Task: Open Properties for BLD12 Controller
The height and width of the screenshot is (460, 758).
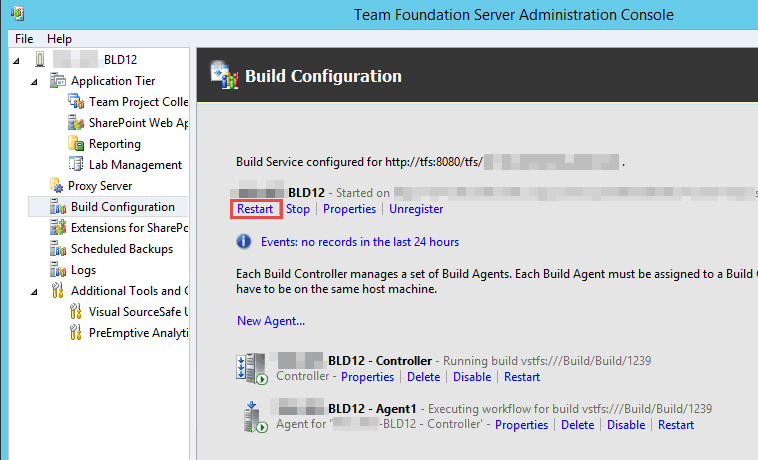Action: [367, 377]
